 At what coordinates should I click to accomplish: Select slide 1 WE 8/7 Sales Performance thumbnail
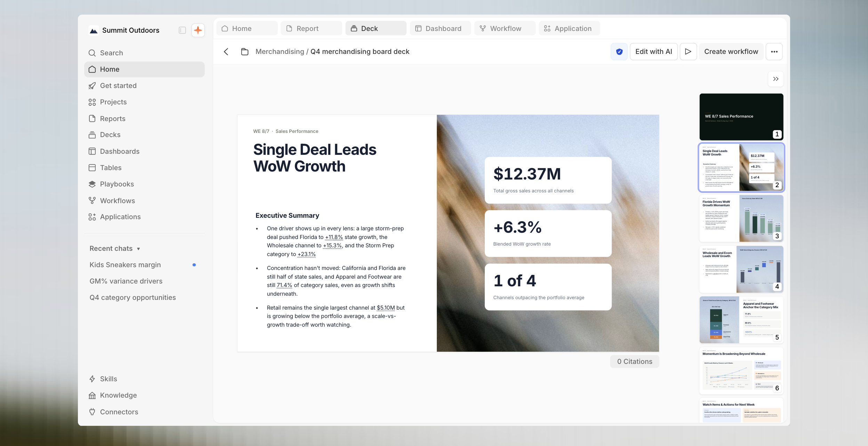click(x=741, y=117)
